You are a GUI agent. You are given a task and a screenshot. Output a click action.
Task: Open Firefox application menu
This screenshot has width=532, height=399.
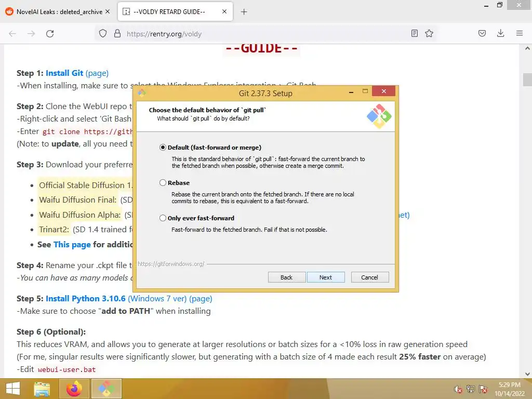[x=520, y=33]
